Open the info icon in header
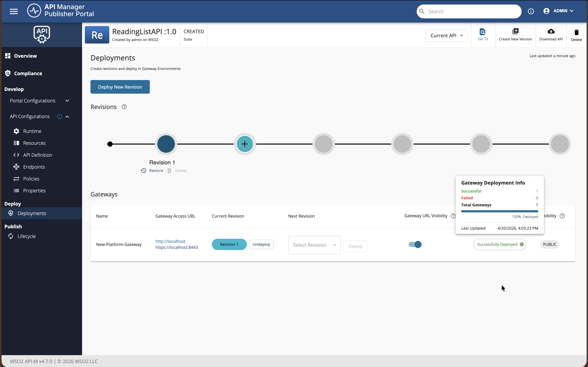The width and height of the screenshot is (588, 367). (531, 11)
